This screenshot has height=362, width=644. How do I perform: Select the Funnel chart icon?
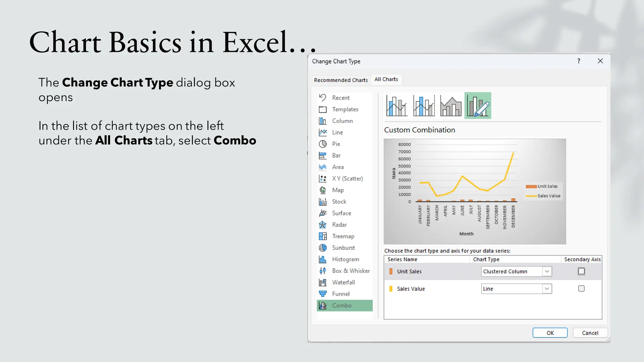323,294
